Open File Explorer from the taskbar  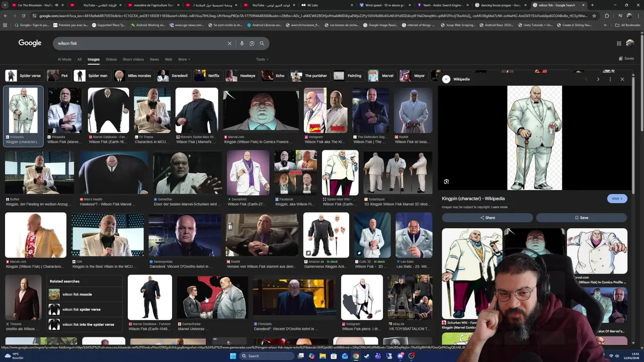coord(323,356)
